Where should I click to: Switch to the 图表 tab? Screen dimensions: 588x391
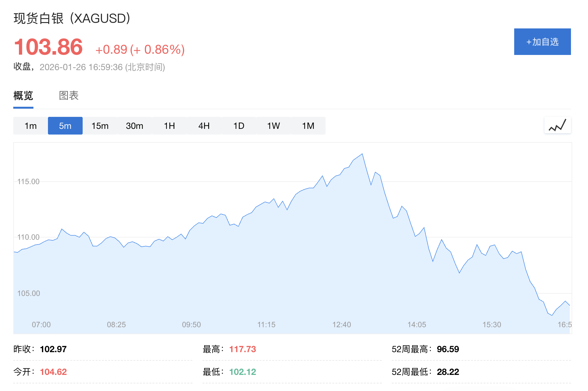coord(68,96)
